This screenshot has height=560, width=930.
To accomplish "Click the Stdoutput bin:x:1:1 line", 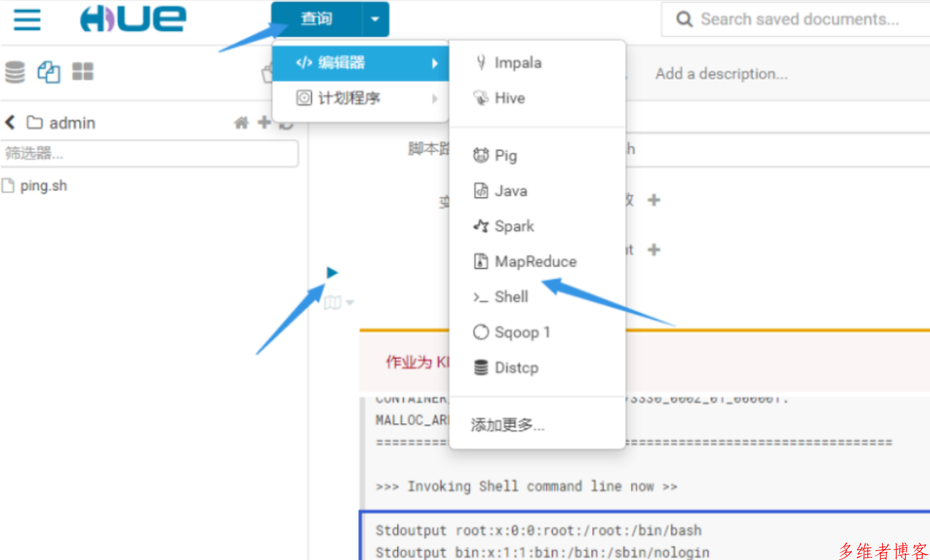I will click(x=542, y=552).
